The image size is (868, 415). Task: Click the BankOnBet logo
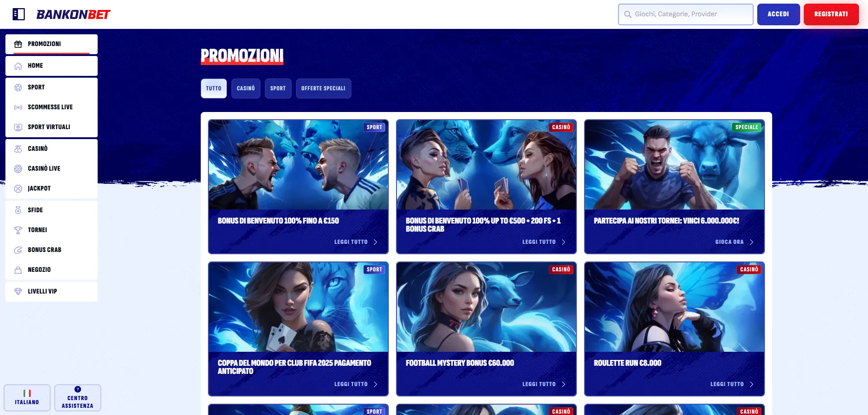tap(73, 14)
